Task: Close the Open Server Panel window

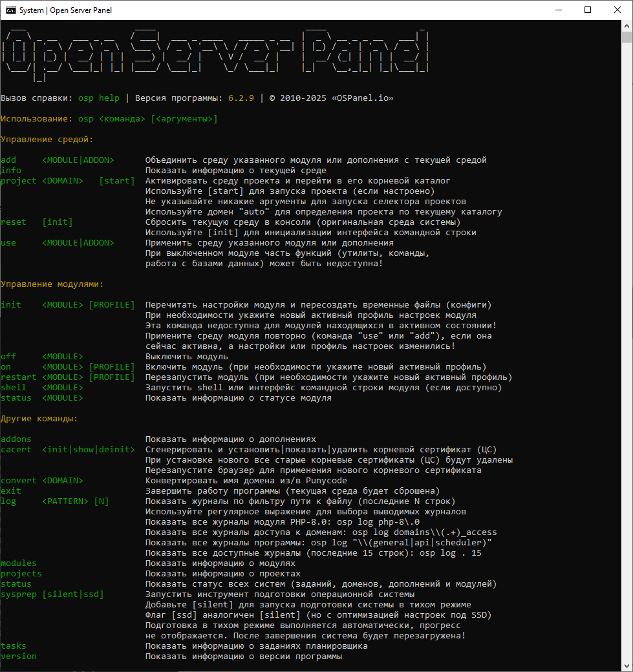Action: pos(617,10)
